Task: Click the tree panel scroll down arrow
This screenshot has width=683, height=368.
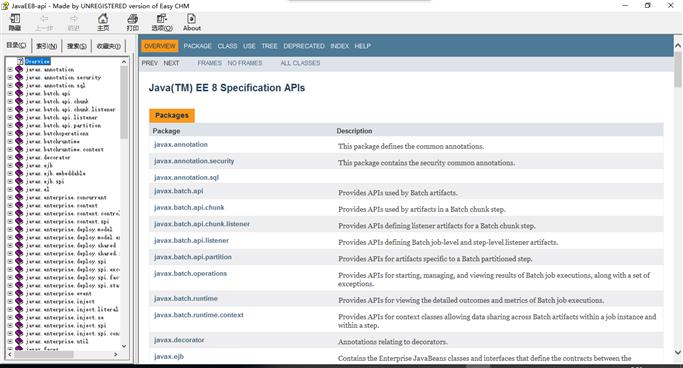Action: pos(124,346)
